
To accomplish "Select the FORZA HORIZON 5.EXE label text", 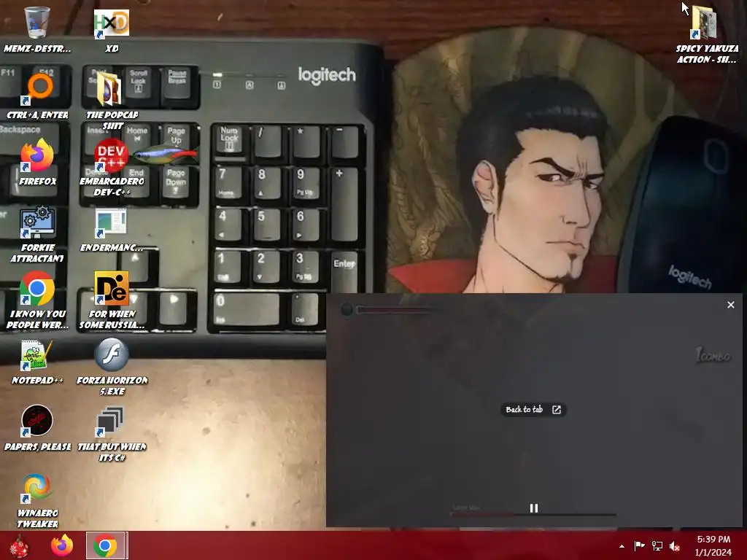I will click(x=112, y=386).
